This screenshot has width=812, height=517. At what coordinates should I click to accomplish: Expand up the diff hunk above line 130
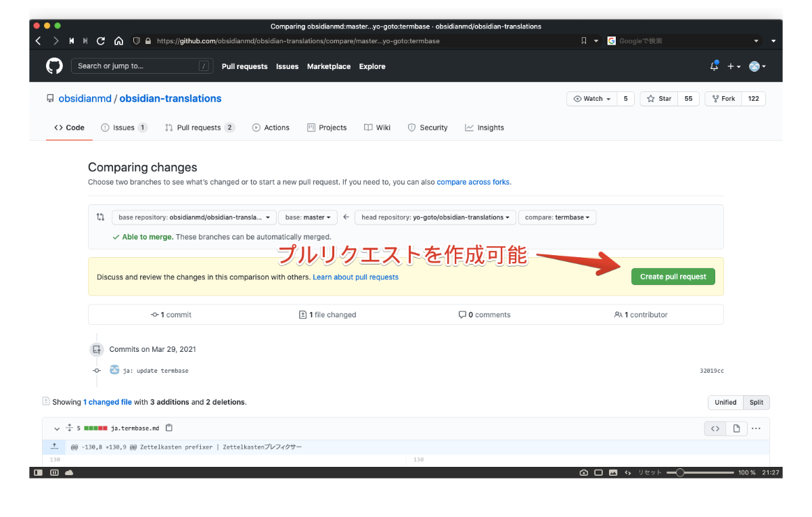click(54, 447)
